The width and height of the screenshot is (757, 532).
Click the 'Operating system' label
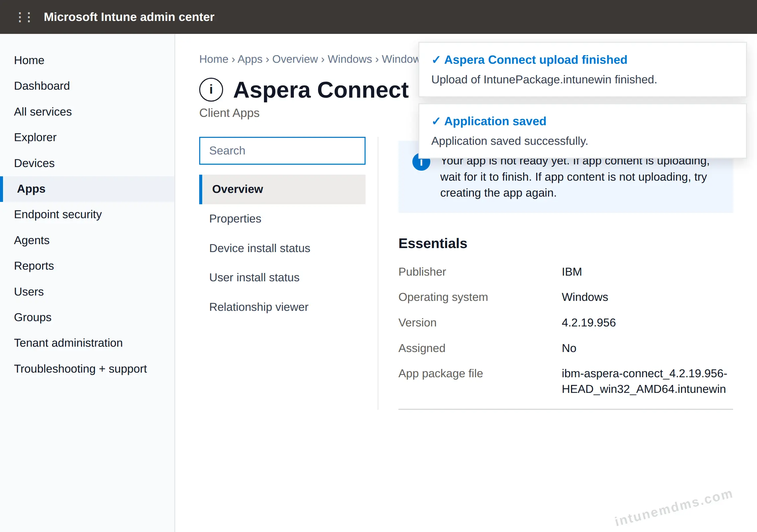(443, 297)
